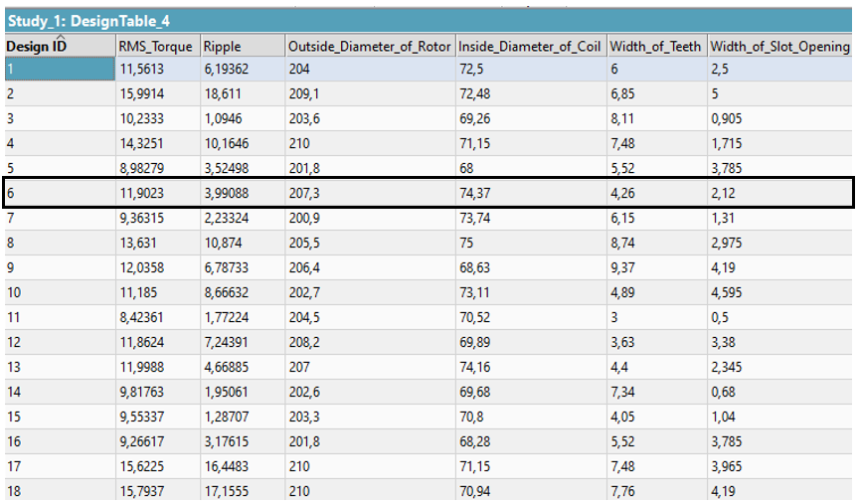Click slot opening value 0,5 in row 11

tap(720, 317)
